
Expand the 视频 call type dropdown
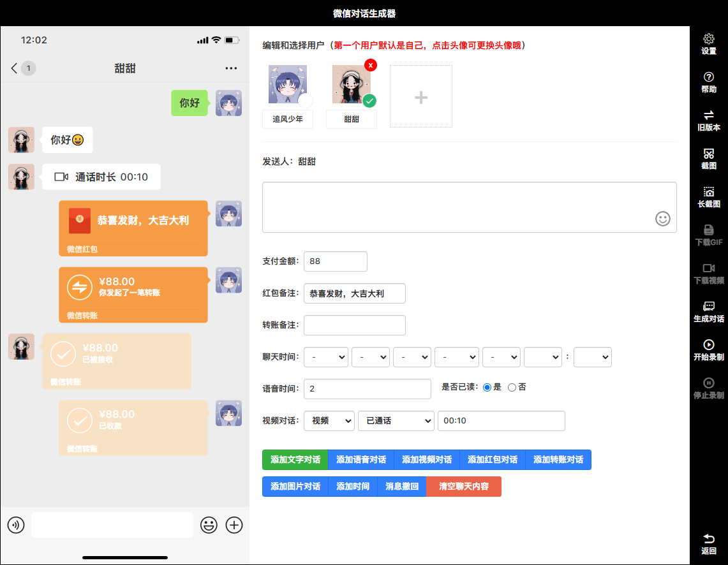click(329, 421)
